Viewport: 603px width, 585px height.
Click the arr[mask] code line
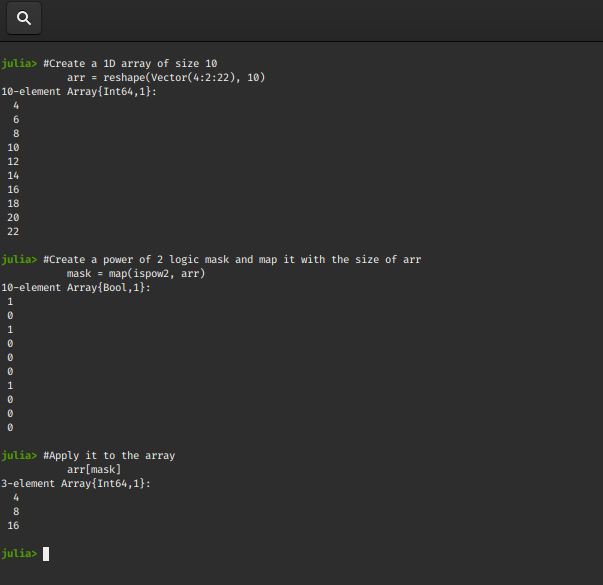click(94, 469)
